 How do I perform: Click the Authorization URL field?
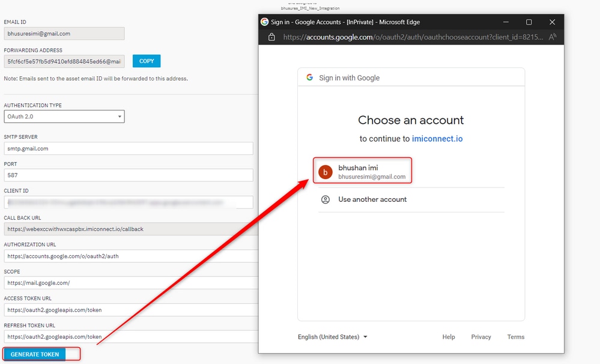pos(131,256)
